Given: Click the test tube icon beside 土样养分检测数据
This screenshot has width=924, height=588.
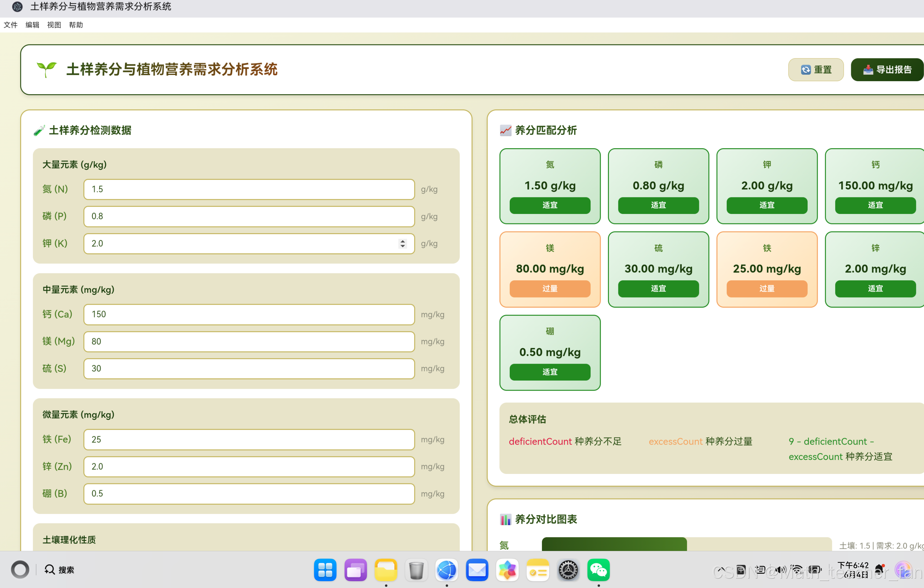Looking at the screenshot, I should [39, 130].
